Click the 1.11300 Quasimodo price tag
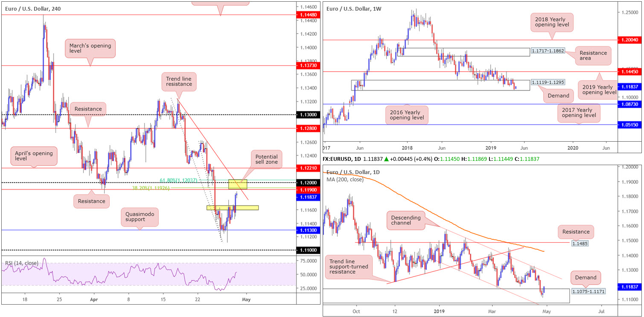 pyautogui.click(x=308, y=230)
